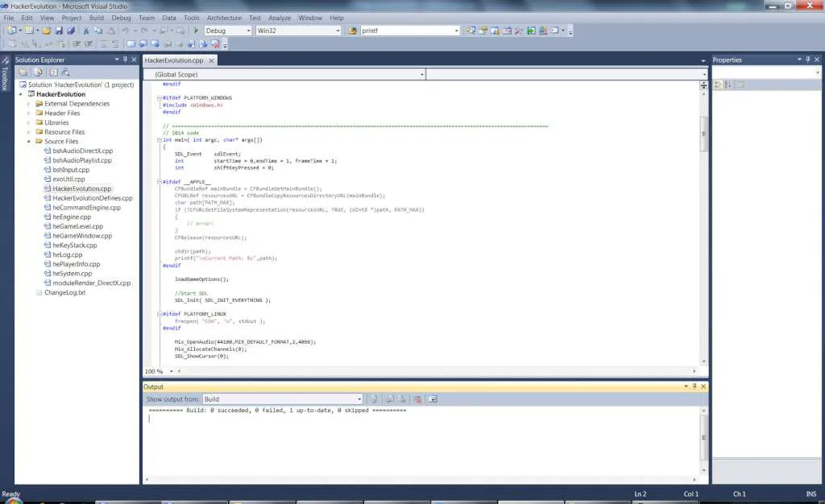825x504 pixels.
Task: Click the Properties Window icon in main toolbar
Action: (483, 31)
